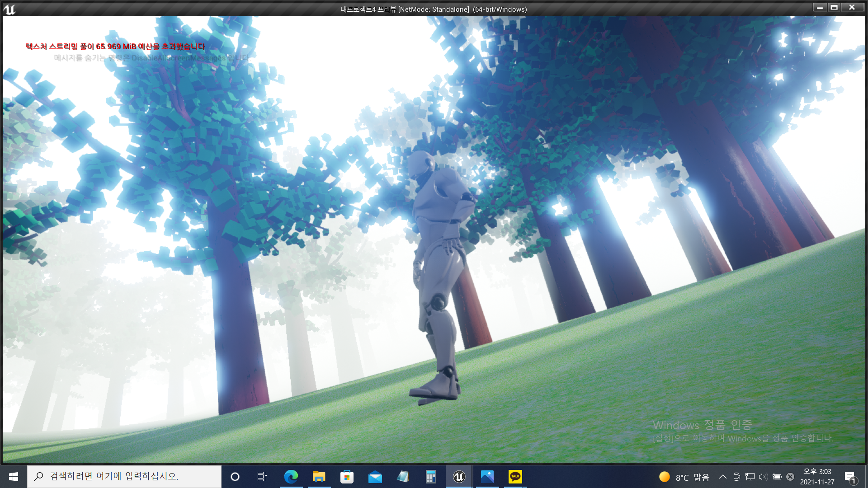Launch Microsoft Edge from taskbar

(291, 477)
